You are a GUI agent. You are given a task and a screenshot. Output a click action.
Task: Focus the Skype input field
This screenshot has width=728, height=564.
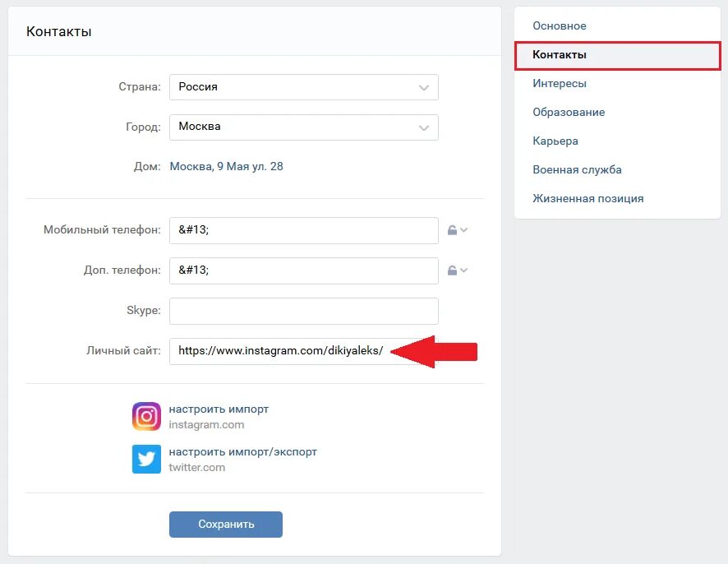pos(304,311)
